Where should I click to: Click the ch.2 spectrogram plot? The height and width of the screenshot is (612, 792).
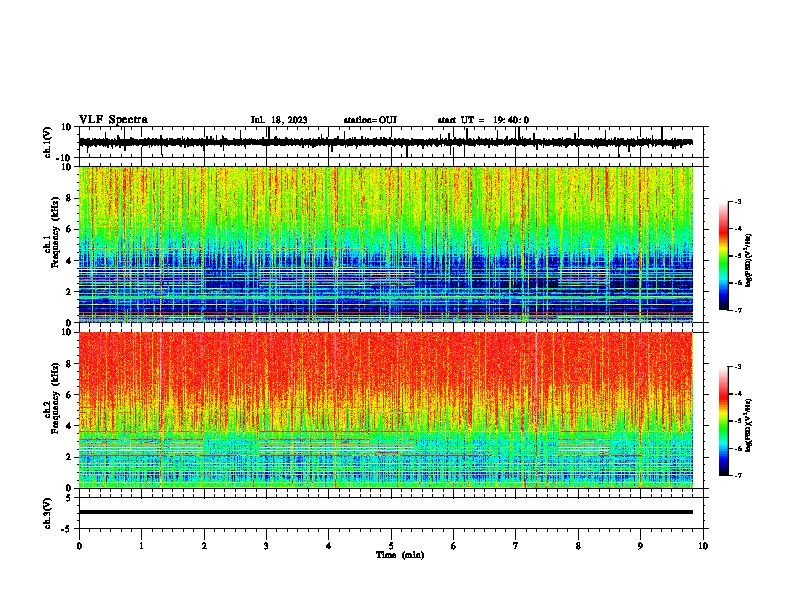[x=385, y=410]
